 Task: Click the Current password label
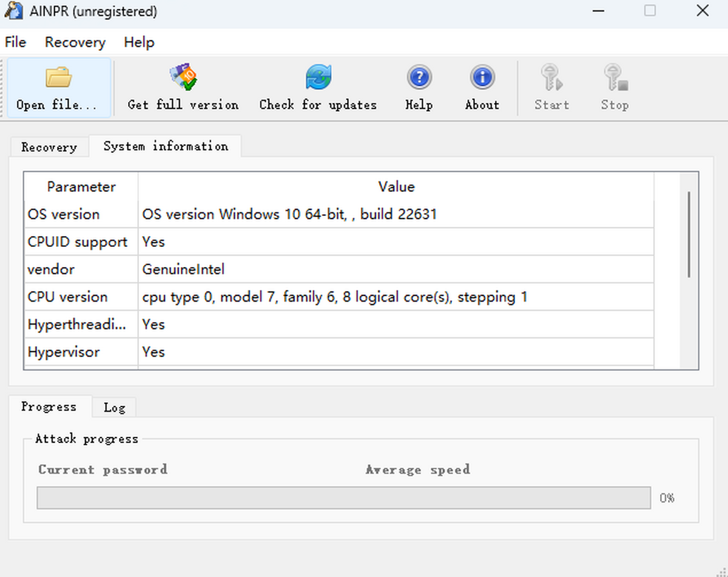(x=103, y=470)
